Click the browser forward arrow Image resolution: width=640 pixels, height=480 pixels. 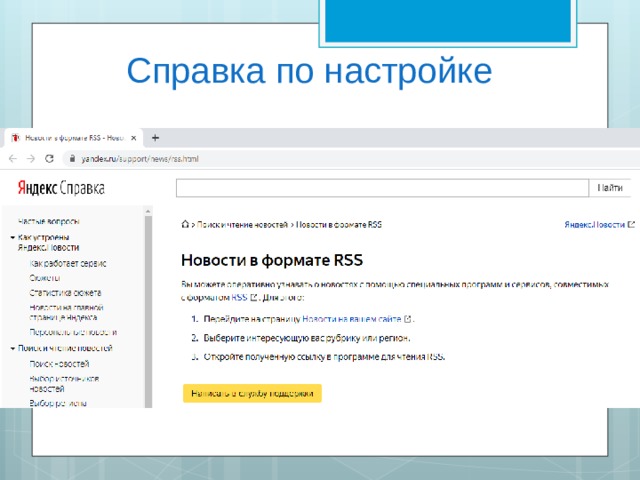pyautogui.click(x=31, y=159)
